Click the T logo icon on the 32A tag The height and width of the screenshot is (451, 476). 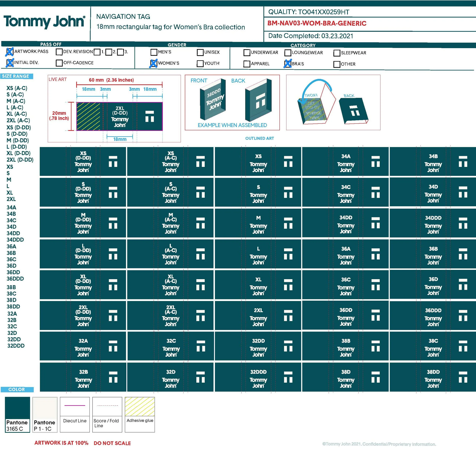[113, 346]
